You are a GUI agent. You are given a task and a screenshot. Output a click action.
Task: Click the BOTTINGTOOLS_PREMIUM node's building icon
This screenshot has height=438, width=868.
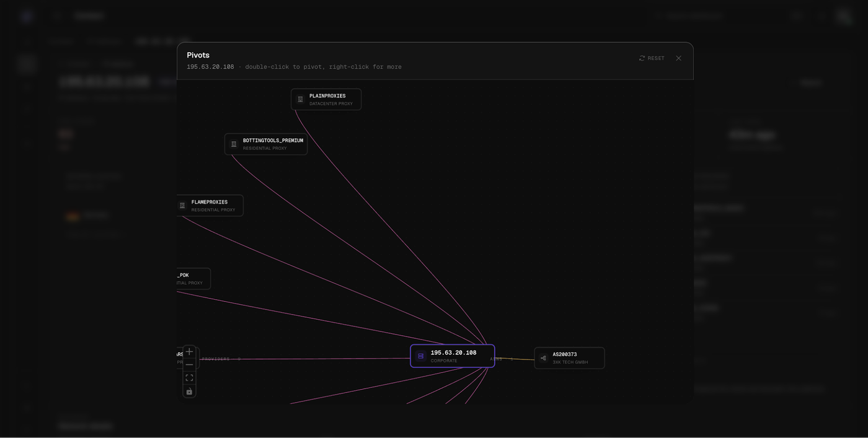pos(234,144)
